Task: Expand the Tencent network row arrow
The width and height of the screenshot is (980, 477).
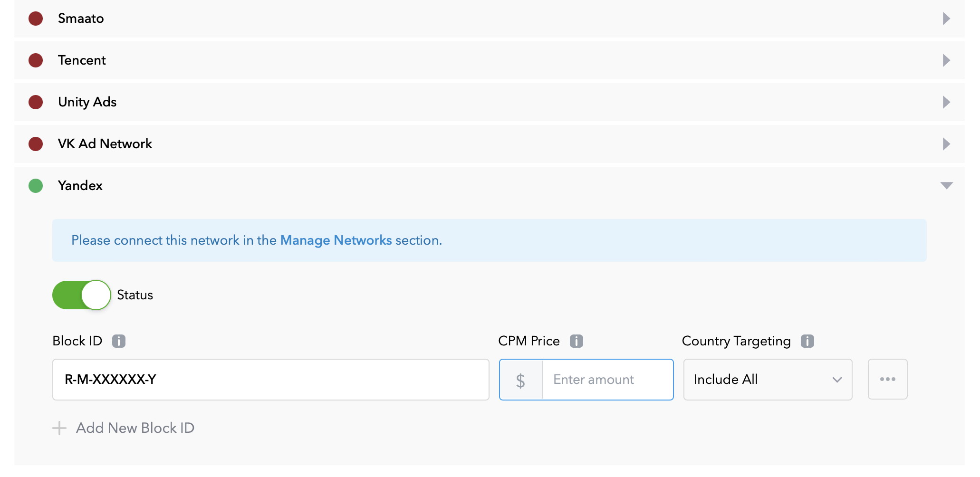Action: [x=946, y=60]
